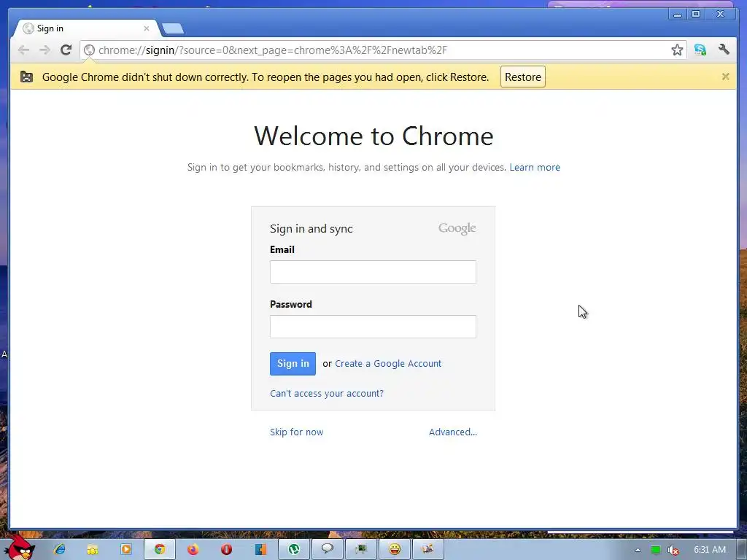Screen dimensions: 747x560
Task: Choose Skip for now
Action: [x=296, y=432]
